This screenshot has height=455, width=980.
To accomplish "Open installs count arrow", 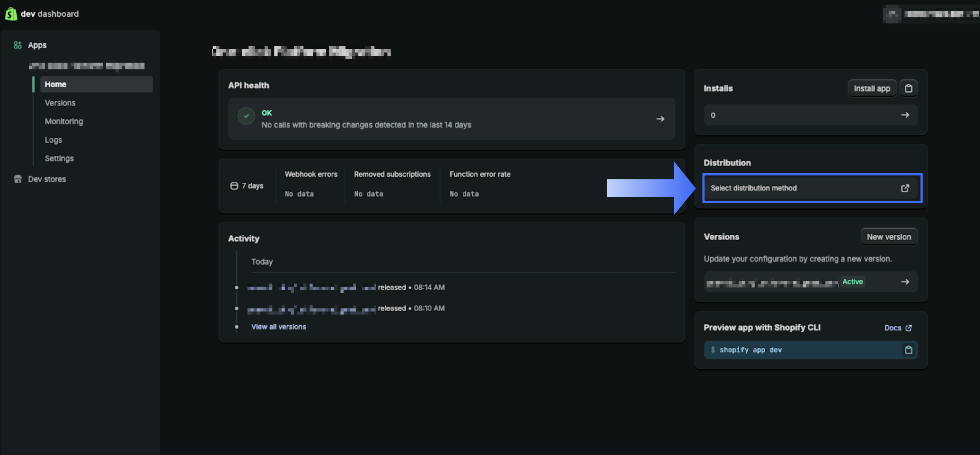I will point(905,115).
